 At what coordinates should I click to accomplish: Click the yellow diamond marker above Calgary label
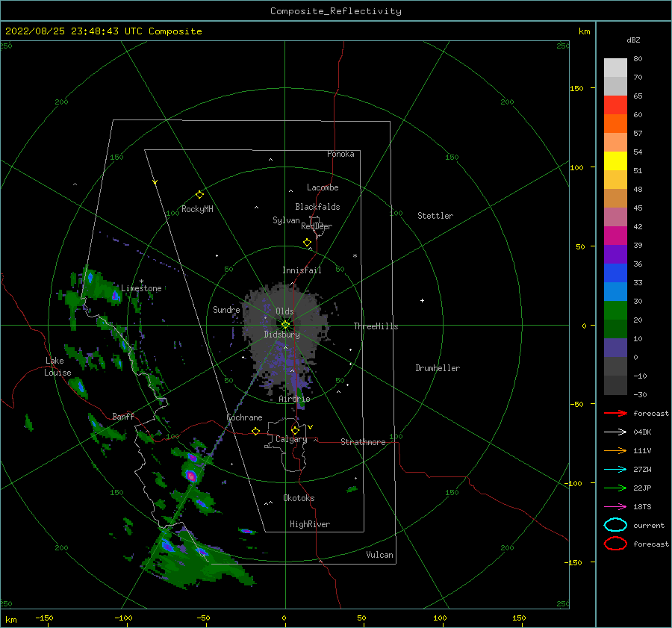295,430
